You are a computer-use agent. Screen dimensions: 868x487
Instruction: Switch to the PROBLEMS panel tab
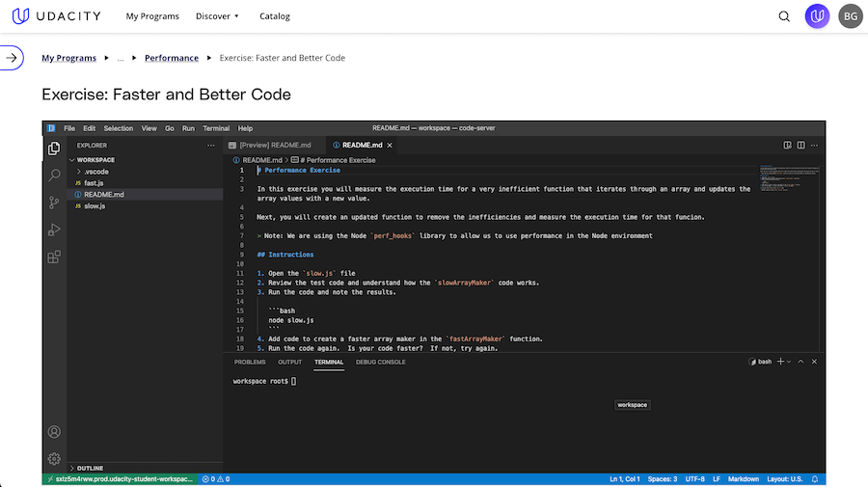click(250, 362)
